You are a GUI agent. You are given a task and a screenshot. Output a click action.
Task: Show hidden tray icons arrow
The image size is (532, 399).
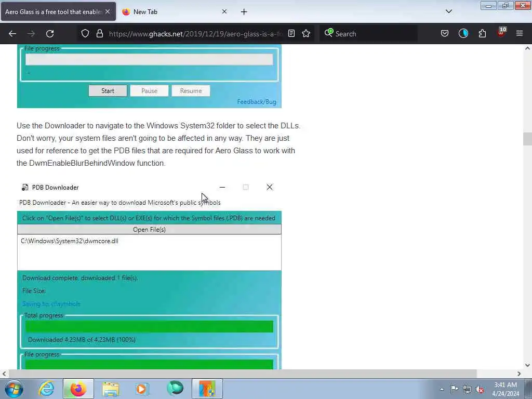click(x=442, y=389)
